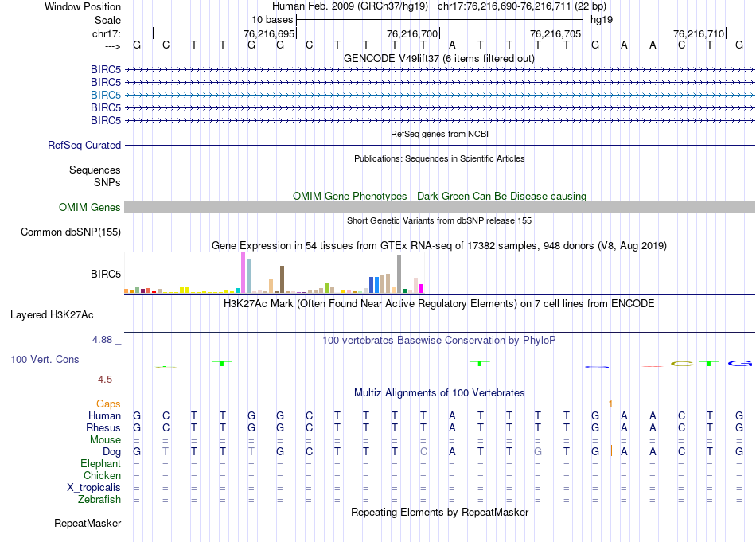Screen dimensions: 756x542
Task: Click the pale G mismatch in Dog row
Action: tap(538, 452)
